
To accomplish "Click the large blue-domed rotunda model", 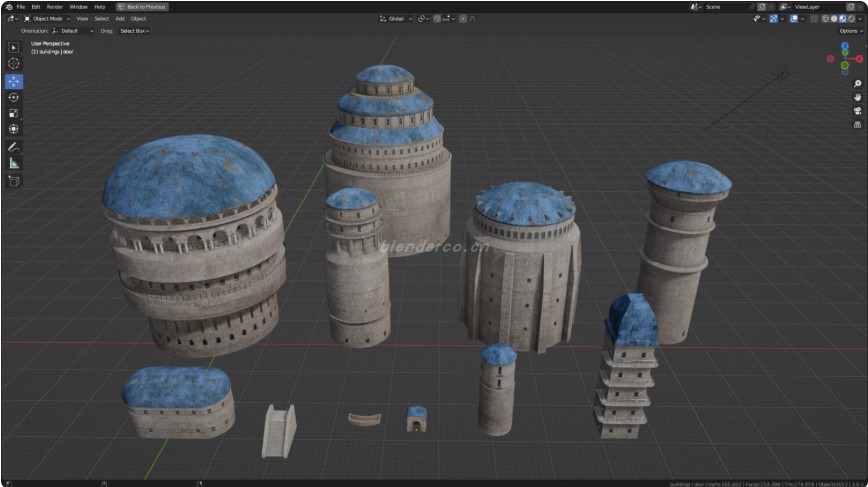I will click(194, 244).
